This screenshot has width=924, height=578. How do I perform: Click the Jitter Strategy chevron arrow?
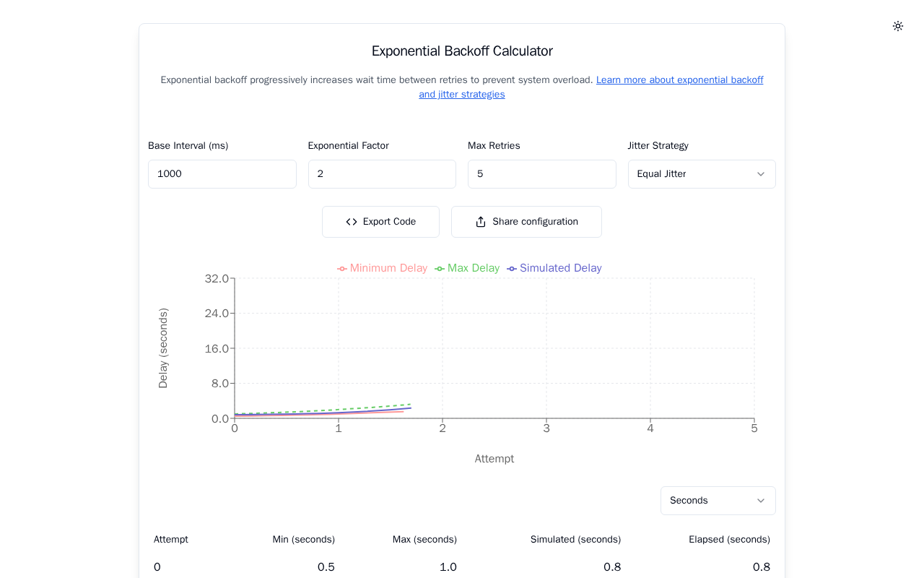[x=760, y=174]
